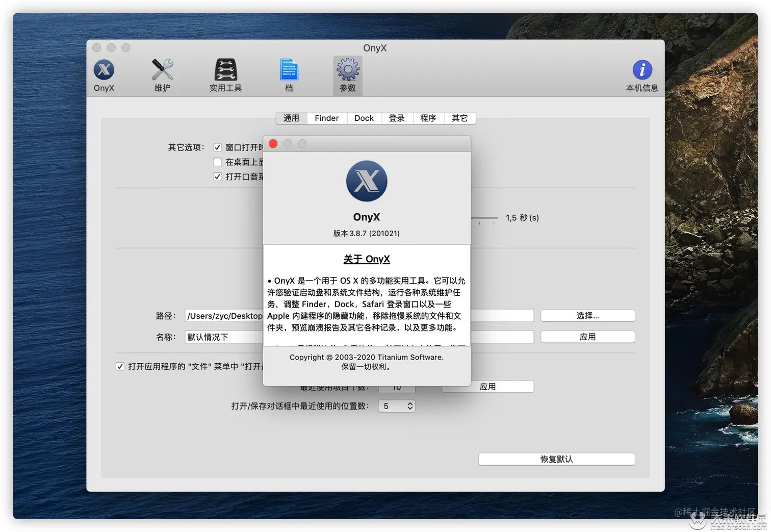Toggle the 打开应用程序的 "文件" 菜单 checkbox
771x532 pixels.
click(120, 367)
